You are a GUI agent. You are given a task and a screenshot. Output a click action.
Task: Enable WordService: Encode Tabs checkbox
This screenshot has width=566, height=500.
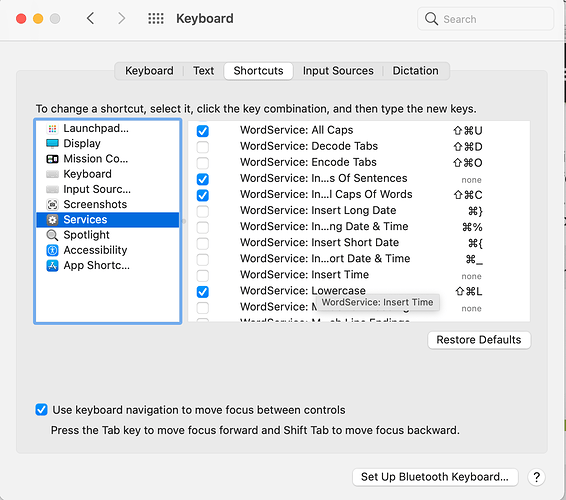tap(203, 163)
